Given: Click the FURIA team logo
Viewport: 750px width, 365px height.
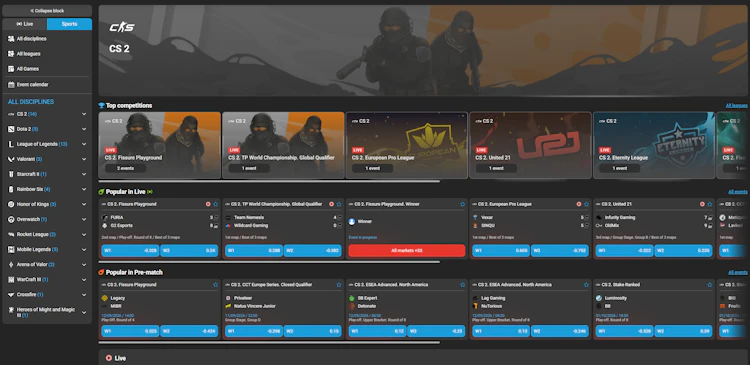Looking at the screenshot, I should coord(105,217).
